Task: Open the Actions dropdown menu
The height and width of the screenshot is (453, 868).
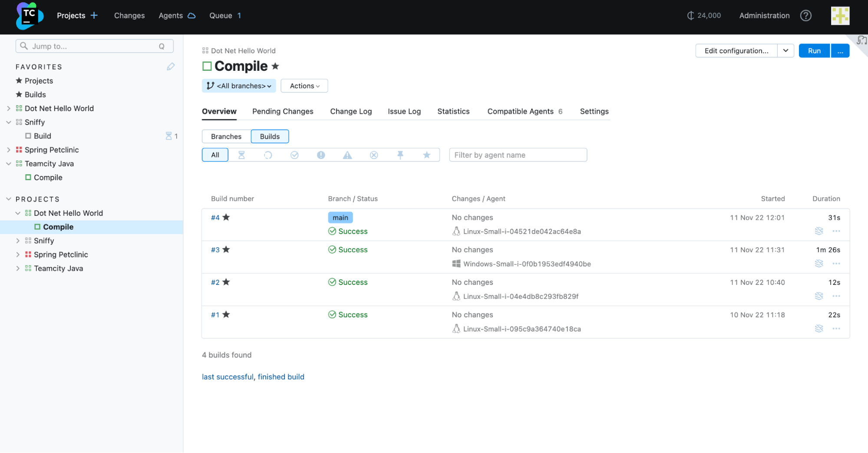Action: pos(304,86)
